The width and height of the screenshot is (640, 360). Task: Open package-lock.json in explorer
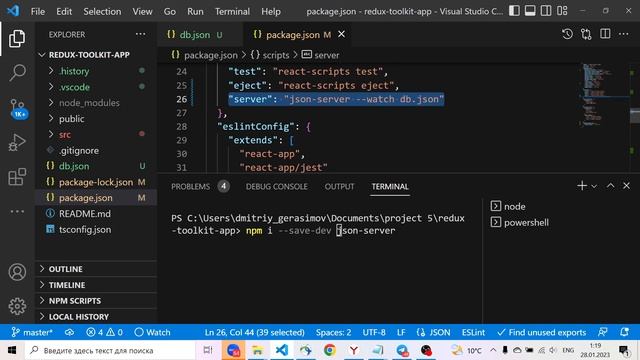tap(96, 182)
